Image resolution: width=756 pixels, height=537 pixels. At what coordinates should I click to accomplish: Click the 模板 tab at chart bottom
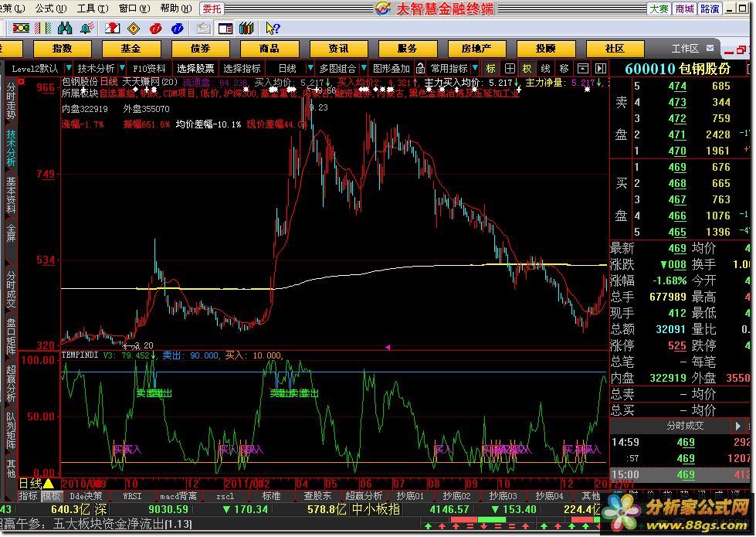[51, 495]
